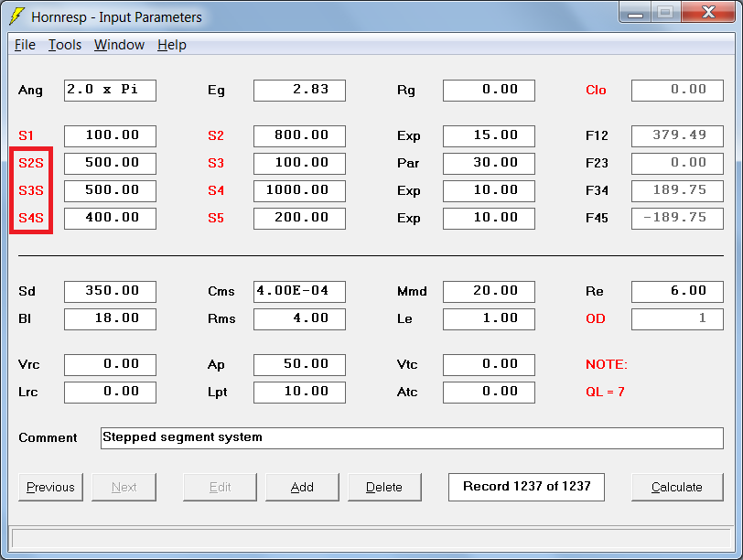Select the Atc field
The height and width of the screenshot is (560, 743).
(489, 393)
